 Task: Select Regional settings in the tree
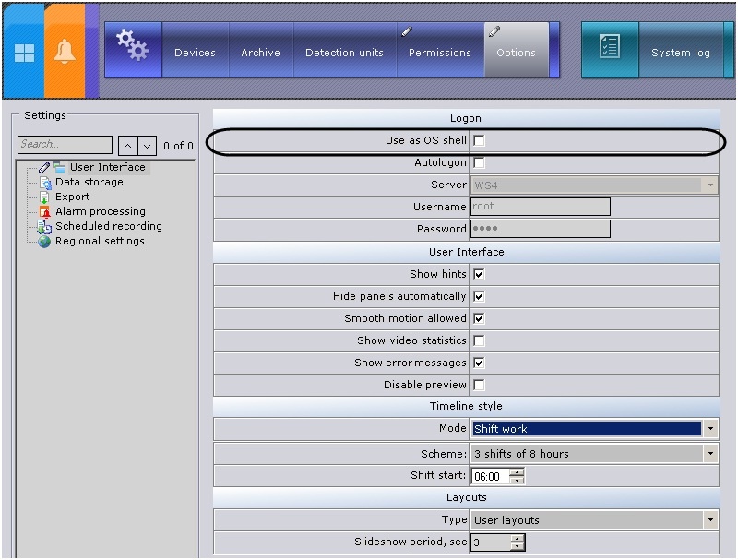pyautogui.click(x=99, y=241)
